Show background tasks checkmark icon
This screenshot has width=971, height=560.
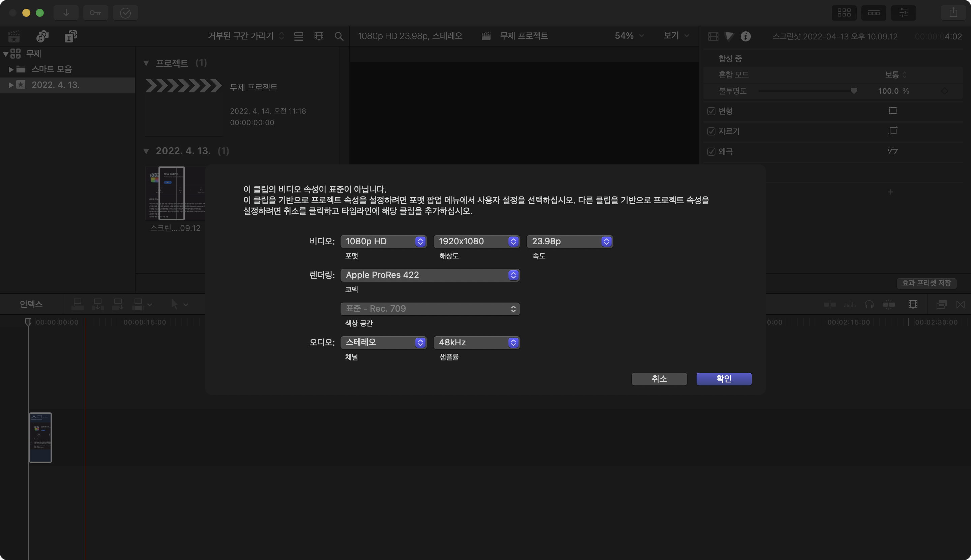125,13
